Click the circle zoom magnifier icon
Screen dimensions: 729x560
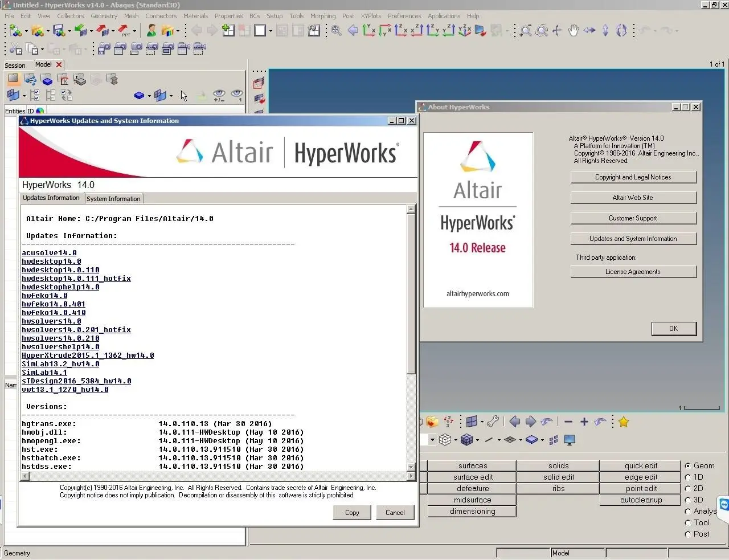tap(542, 30)
